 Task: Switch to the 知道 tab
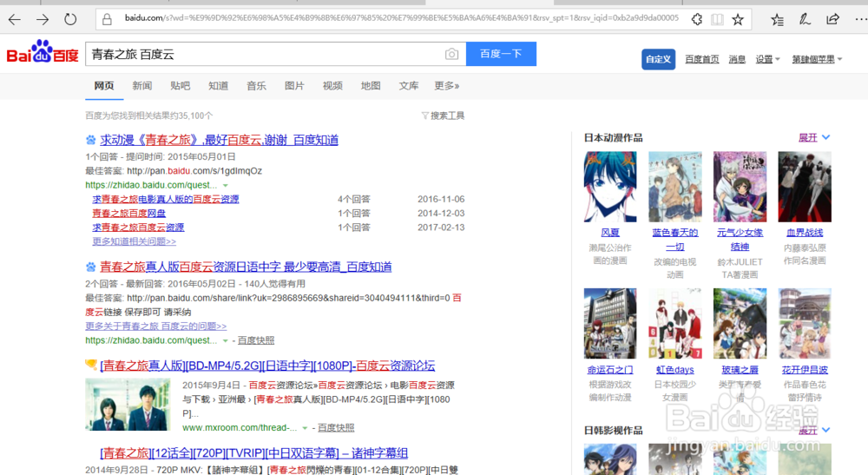218,86
